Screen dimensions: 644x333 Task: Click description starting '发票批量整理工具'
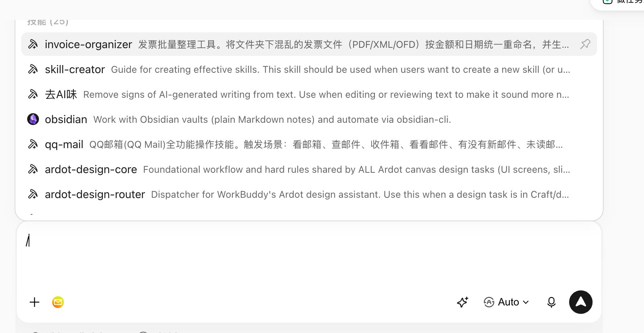click(354, 44)
